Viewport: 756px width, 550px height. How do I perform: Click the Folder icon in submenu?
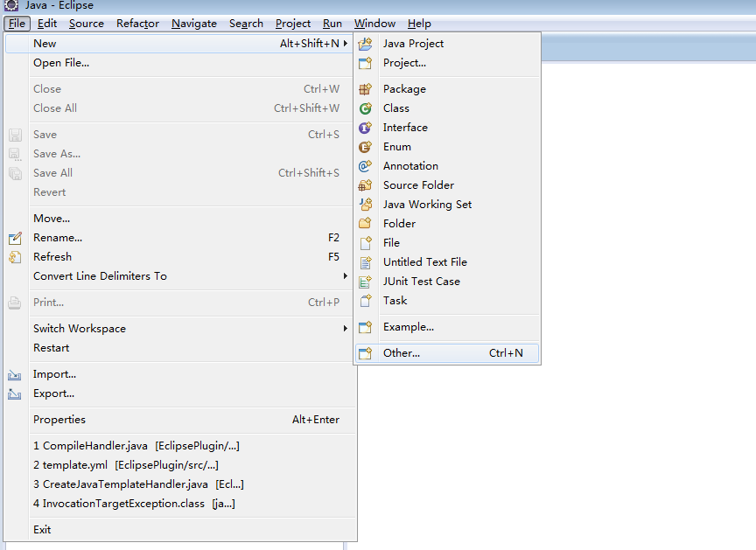366,224
